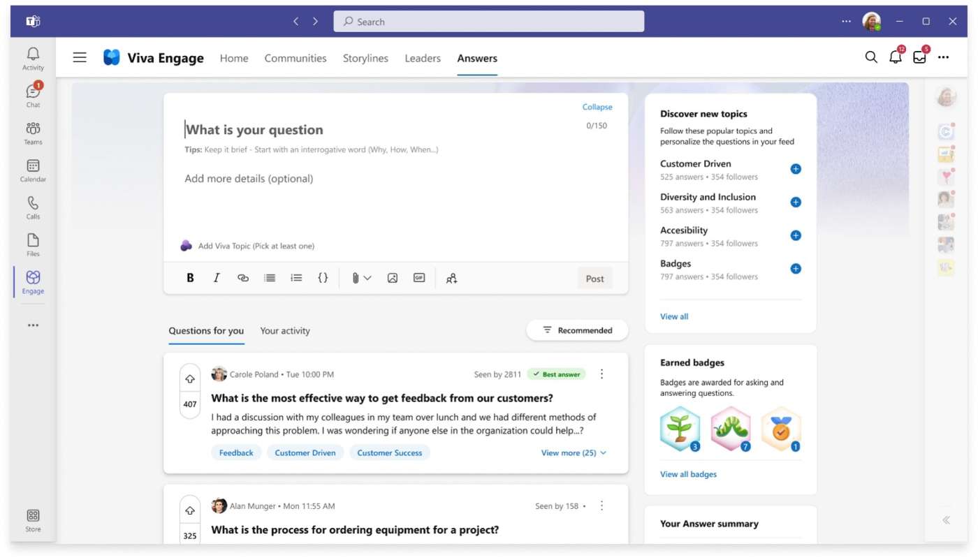Image resolution: width=978 pixels, height=560 pixels.
Task: Insert a GIF into the question
Action: 418,277
